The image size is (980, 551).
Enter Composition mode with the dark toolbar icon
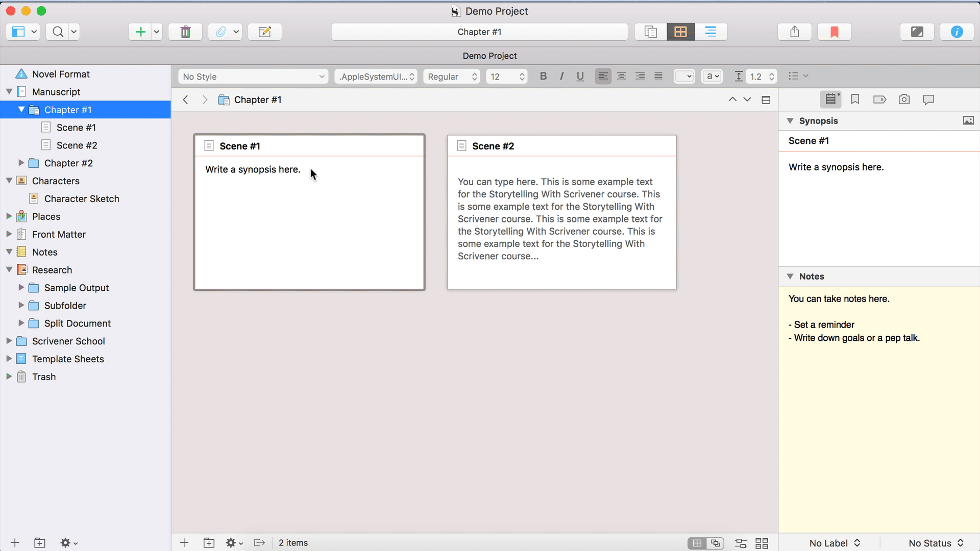pos(917,32)
